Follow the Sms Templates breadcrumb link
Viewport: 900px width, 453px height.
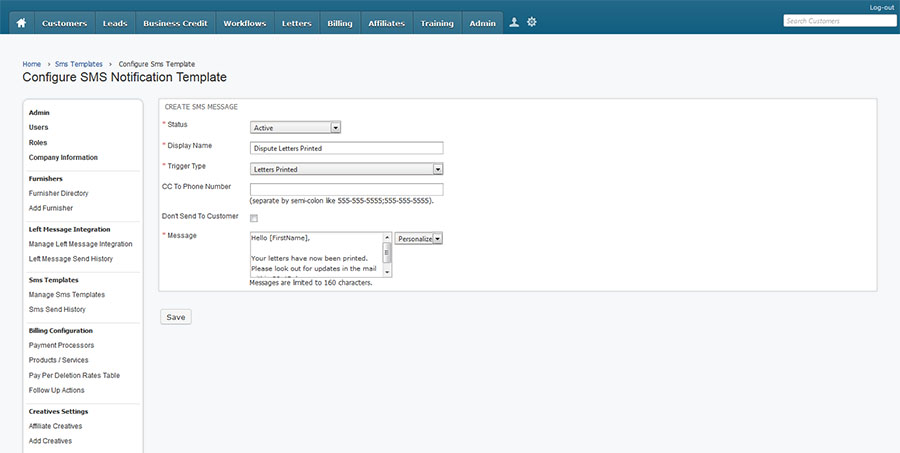point(79,64)
